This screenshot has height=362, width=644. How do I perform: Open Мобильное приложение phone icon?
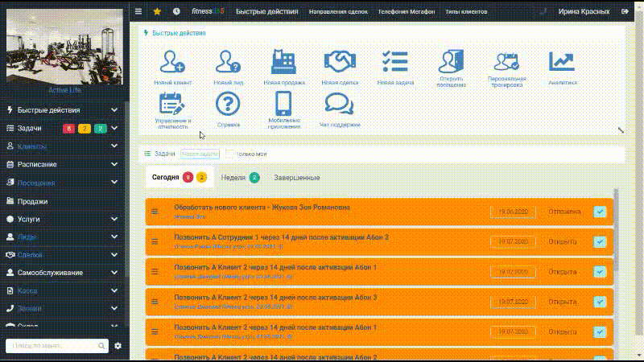point(284,104)
